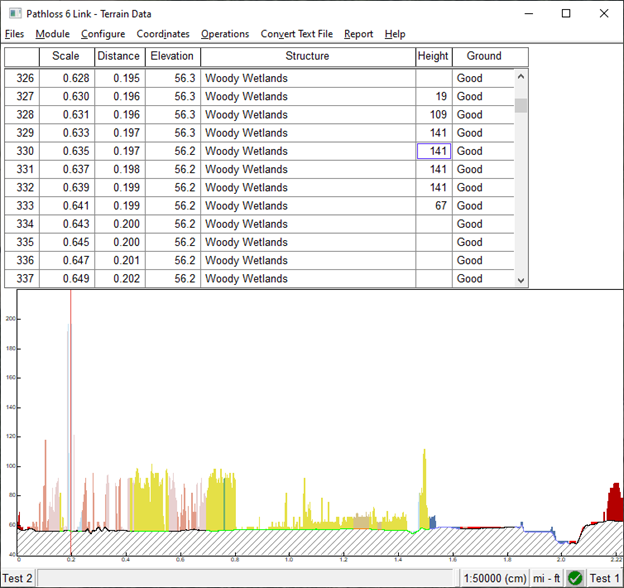Viewport: 624px width, 588px height.
Task: Select row 333 by its row number
Action: [21, 206]
